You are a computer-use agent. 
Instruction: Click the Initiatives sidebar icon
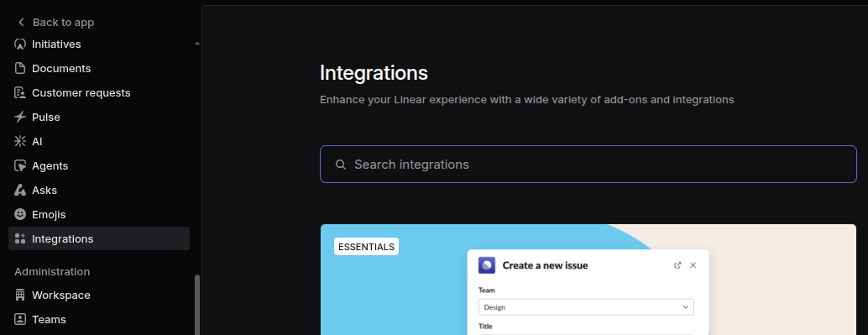click(20, 44)
